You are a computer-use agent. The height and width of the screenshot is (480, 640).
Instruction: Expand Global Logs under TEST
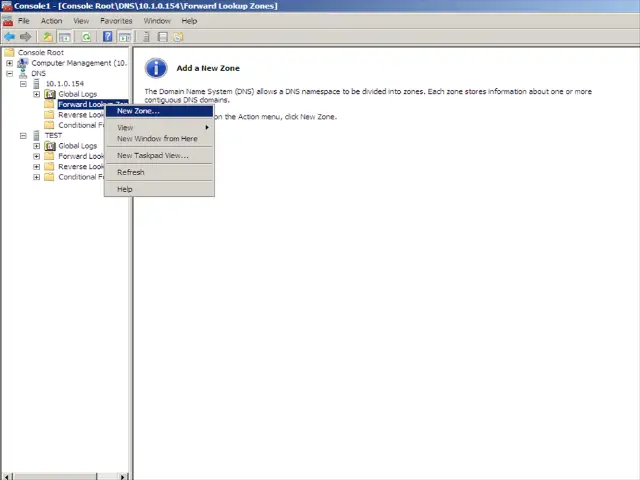click(x=37, y=146)
